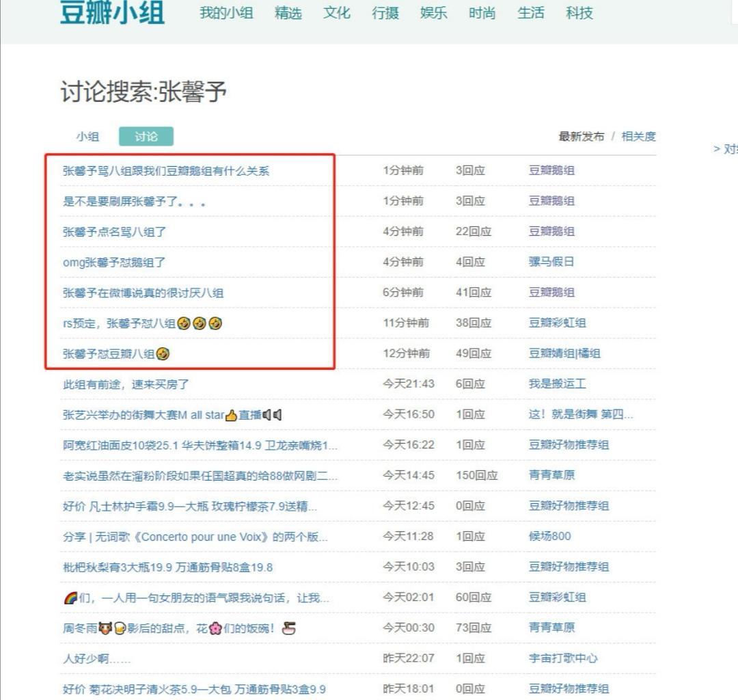Open 豆瓣好物推荐组 in the 今天16:22 row

(569, 445)
